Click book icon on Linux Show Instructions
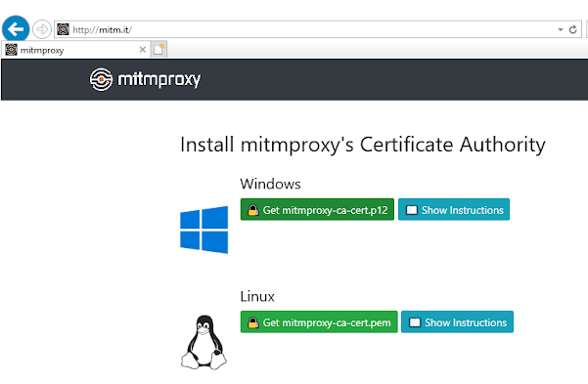This screenshot has width=588, height=384. point(415,322)
